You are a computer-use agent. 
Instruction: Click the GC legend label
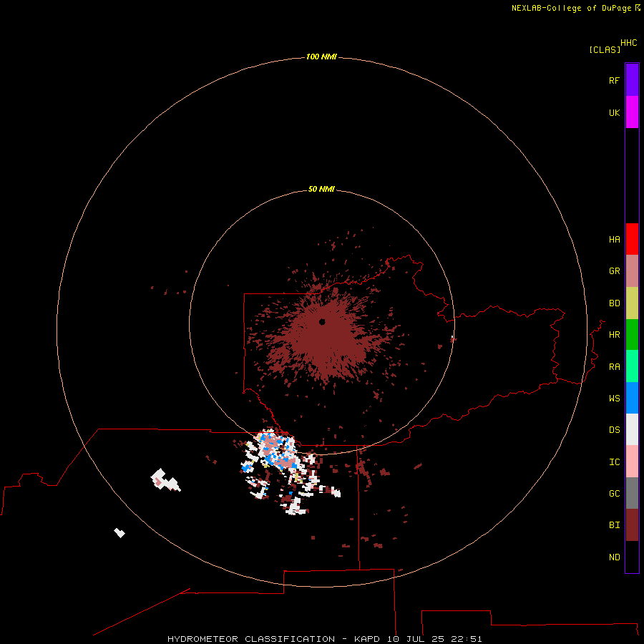tap(614, 493)
